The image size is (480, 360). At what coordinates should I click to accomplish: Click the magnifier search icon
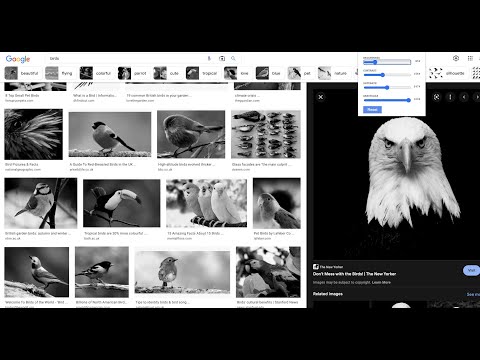[x=233, y=58]
